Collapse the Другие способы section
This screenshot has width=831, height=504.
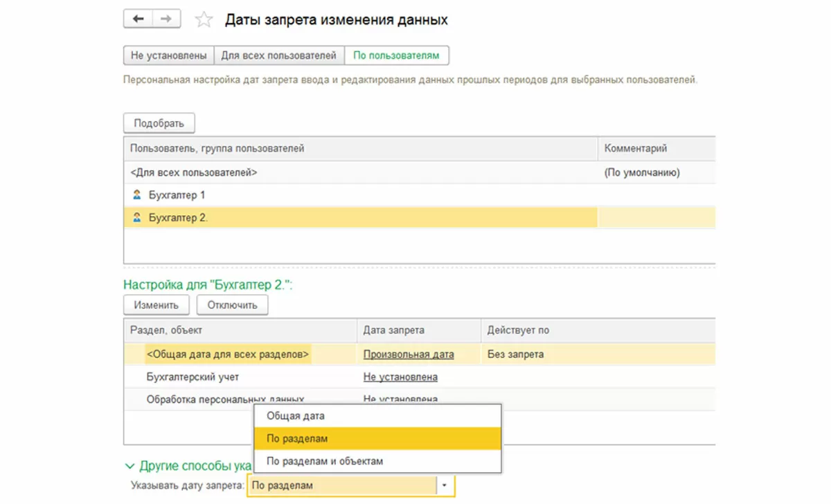pos(129,466)
